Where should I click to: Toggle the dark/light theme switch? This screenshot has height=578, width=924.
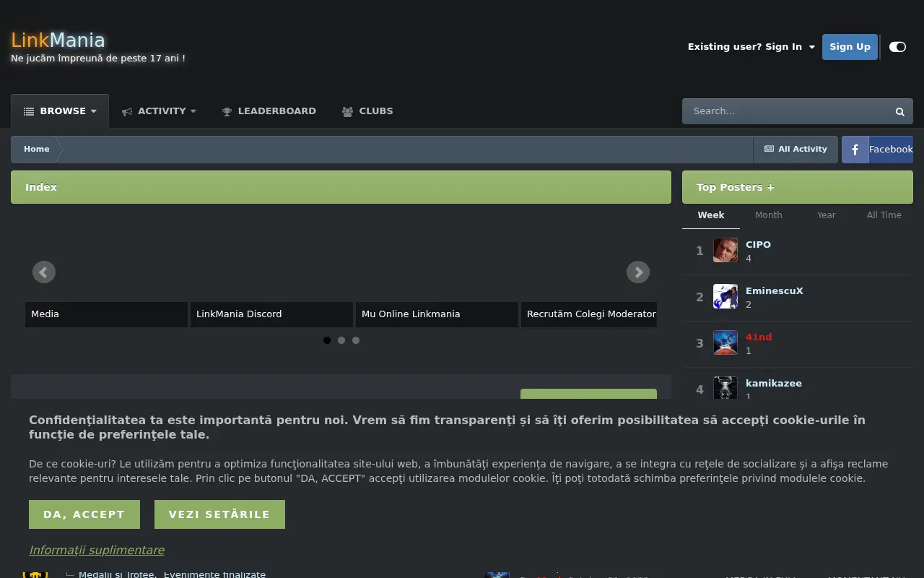click(x=897, y=47)
